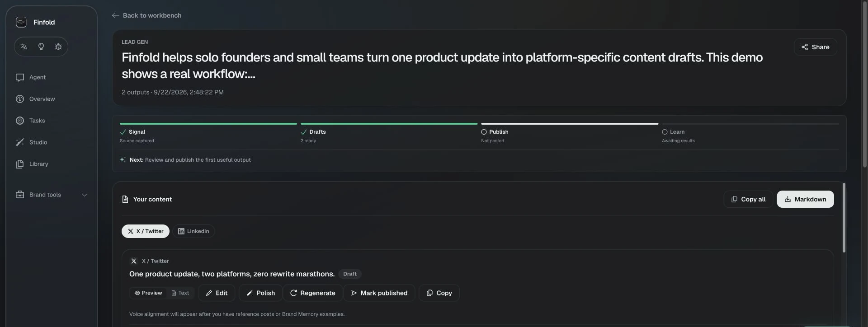Click the Draft status badge

click(350, 274)
